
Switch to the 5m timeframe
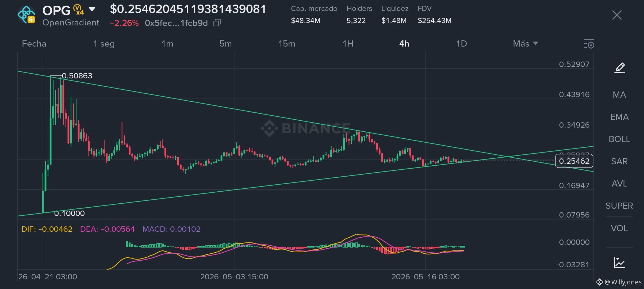[x=225, y=44]
